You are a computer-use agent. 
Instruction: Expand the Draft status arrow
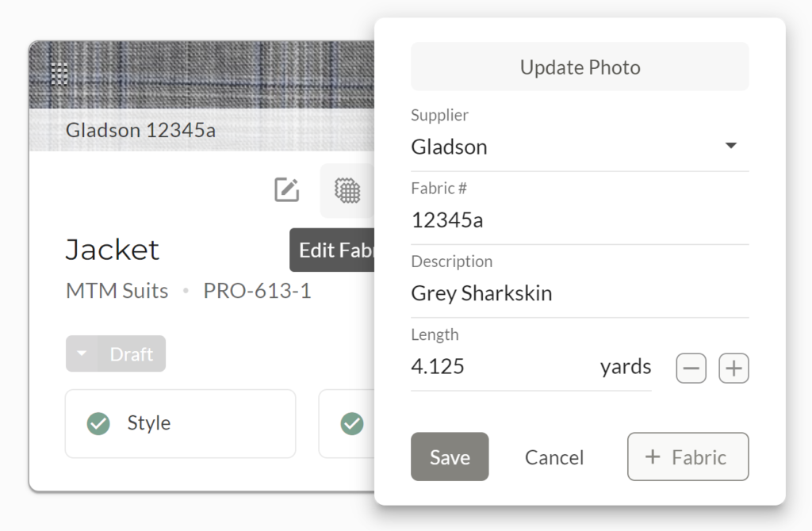[x=82, y=353]
